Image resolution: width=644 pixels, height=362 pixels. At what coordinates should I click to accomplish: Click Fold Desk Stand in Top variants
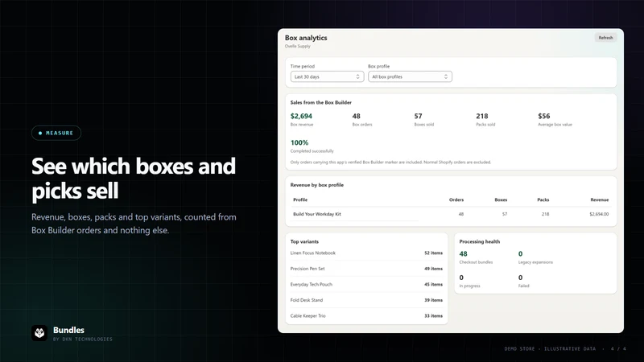click(x=307, y=300)
